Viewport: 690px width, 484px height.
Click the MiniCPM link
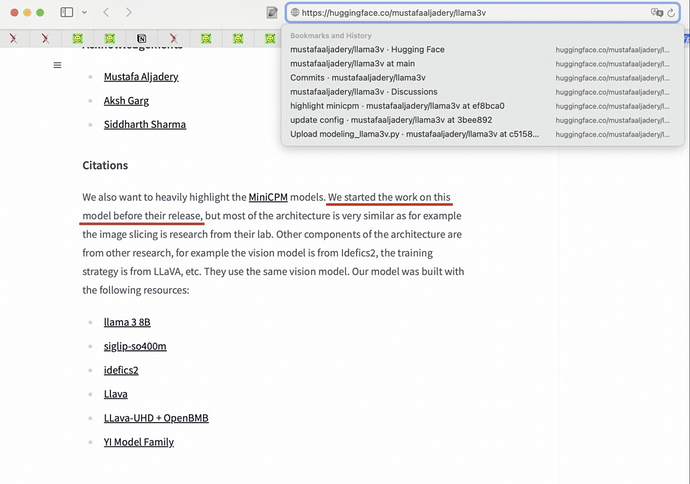pyautogui.click(x=268, y=197)
